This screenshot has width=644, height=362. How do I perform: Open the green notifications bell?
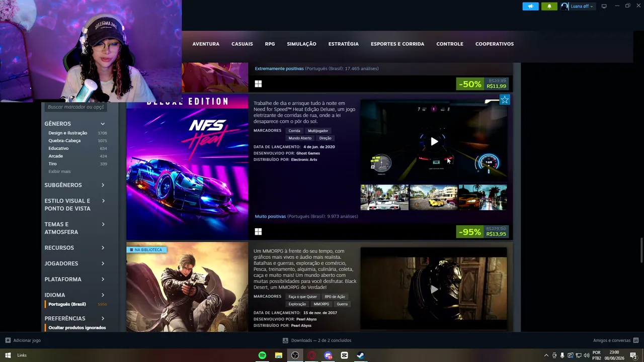tap(549, 6)
